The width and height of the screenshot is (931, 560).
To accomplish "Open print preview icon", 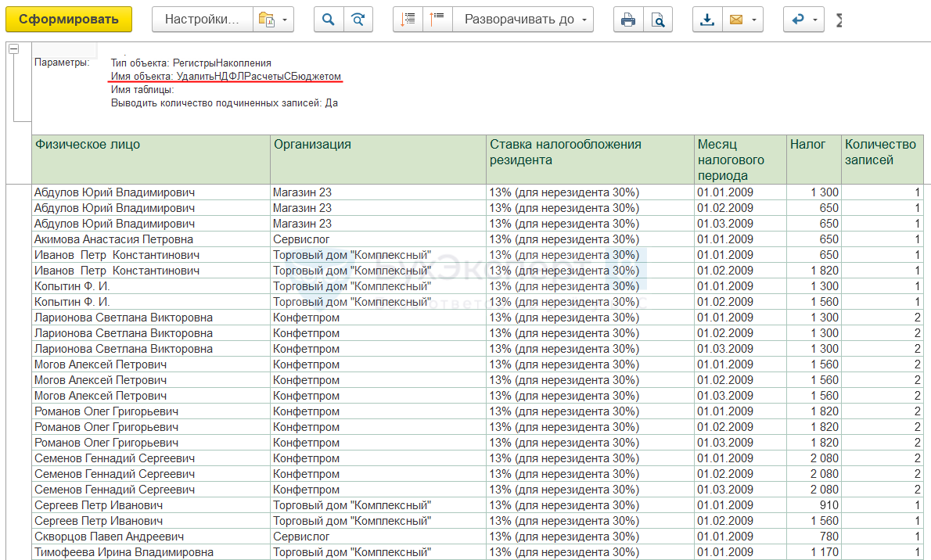I will coord(658,20).
